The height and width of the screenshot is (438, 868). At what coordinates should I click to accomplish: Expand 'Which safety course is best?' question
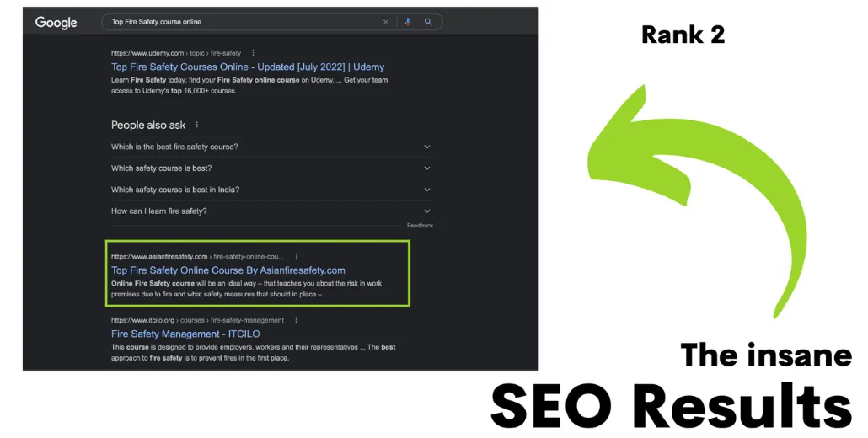pyautogui.click(x=271, y=168)
